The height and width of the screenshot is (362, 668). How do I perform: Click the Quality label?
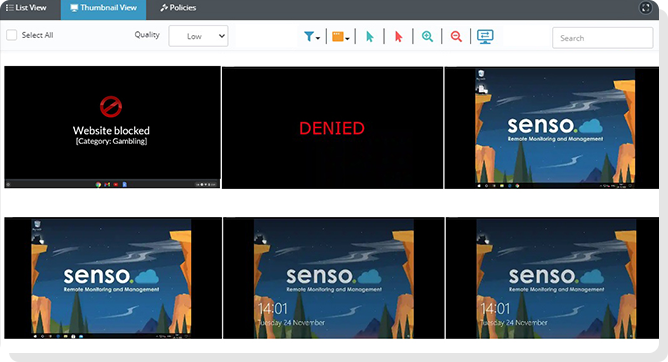click(x=147, y=34)
